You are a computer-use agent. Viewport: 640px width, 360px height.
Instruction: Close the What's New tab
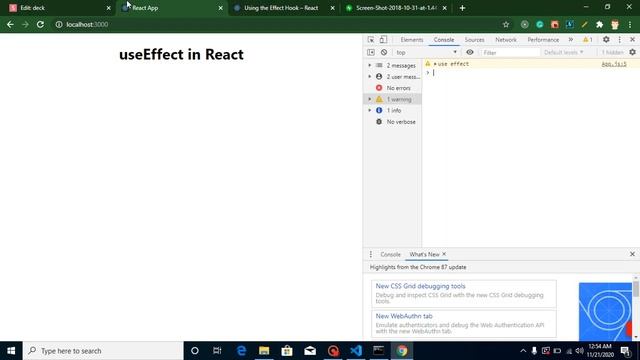444,254
